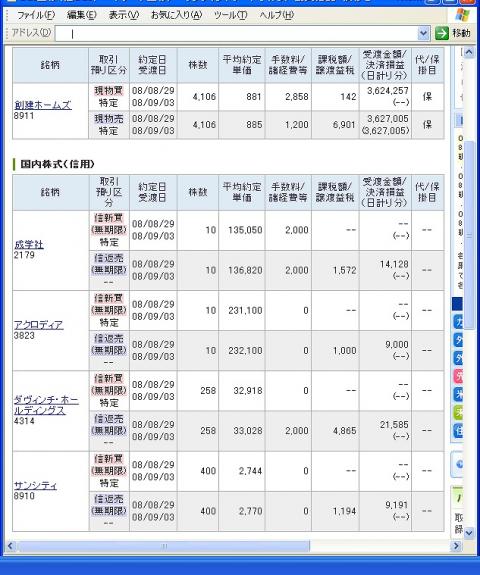Image resolution: width=480 pixels, height=575 pixels.
Task: Click the horizontal scrollbar right arrow
Action: coord(456,546)
